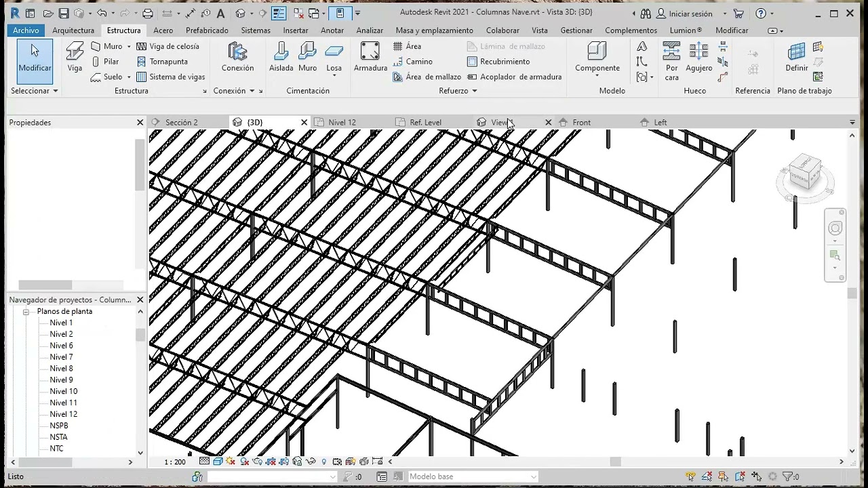Select the Camino path reinforcement tool

tap(412, 62)
